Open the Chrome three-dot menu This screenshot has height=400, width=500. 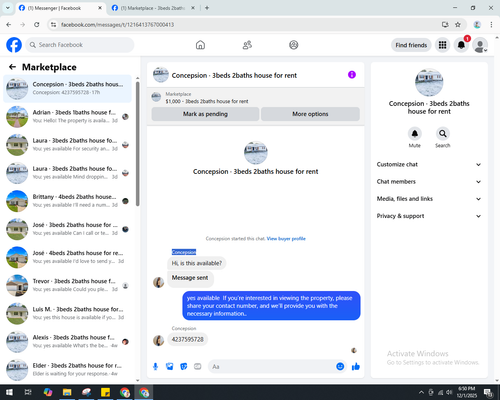(491, 25)
